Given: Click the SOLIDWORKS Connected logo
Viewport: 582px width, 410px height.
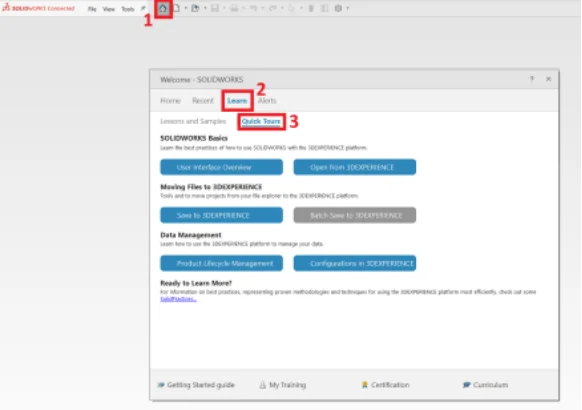Looking at the screenshot, I should pos(38,8).
